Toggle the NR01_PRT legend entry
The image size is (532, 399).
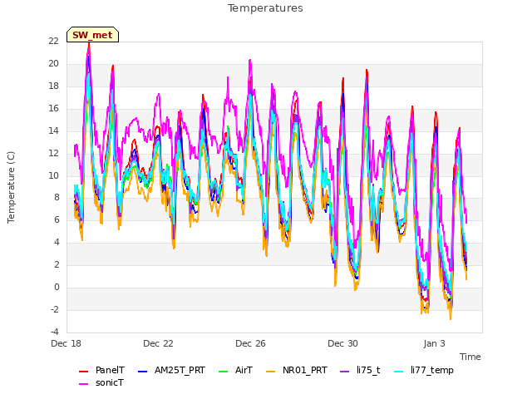pyautogui.click(x=297, y=370)
